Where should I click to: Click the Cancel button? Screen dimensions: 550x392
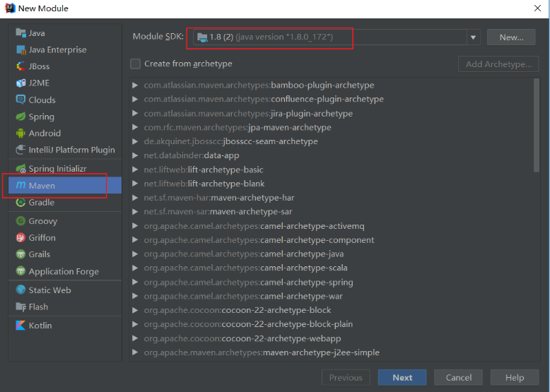click(x=458, y=377)
